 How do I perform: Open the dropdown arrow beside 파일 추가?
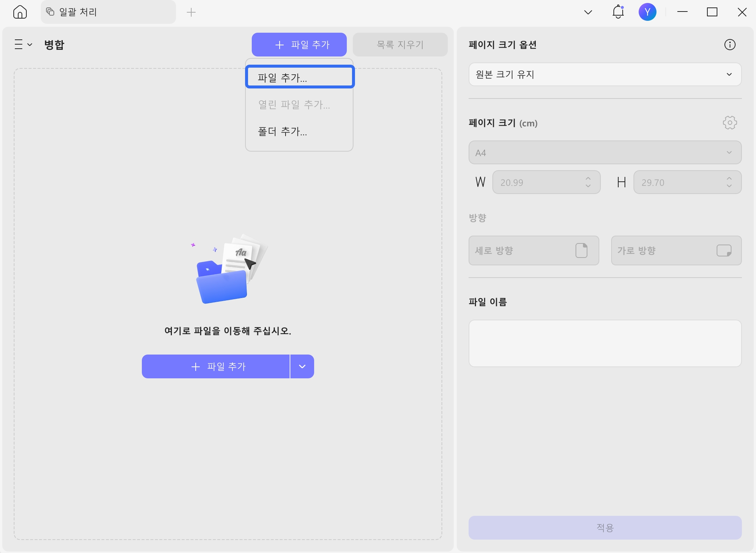(x=302, y=366)
